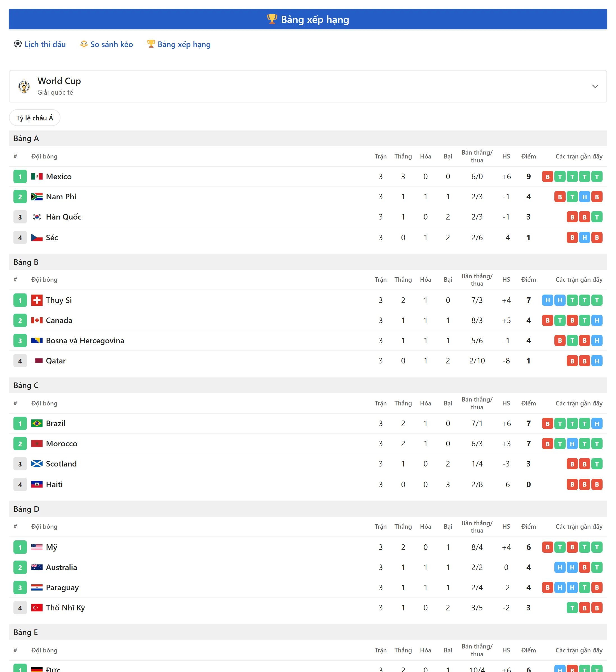This screenshot has width=616, height=672.
Task: Click the Qatar flag icon
Action: pyautogui.click(x=37, y=361)
